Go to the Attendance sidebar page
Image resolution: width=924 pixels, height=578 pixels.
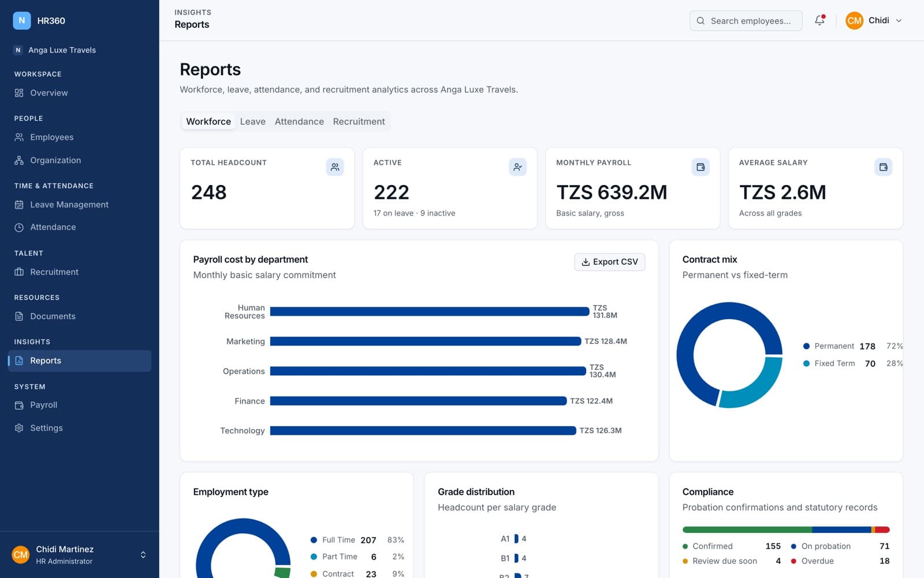point(80,227)
